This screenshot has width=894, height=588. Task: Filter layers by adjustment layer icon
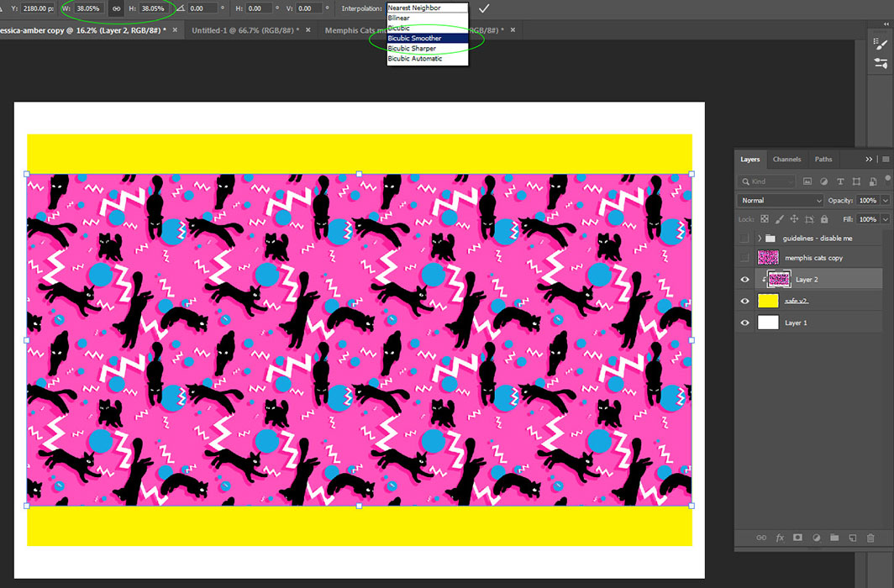pyautogui.click(x=824, y=181)
